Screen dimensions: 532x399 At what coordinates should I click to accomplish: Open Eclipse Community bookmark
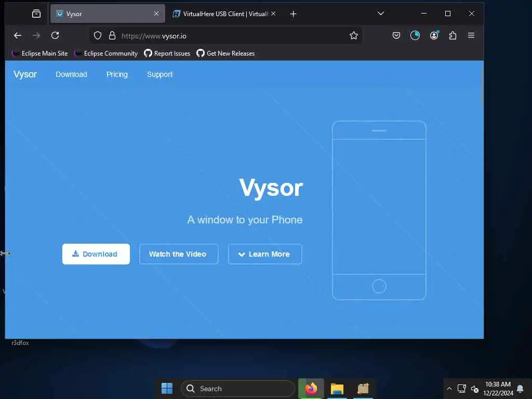[105, 54]
